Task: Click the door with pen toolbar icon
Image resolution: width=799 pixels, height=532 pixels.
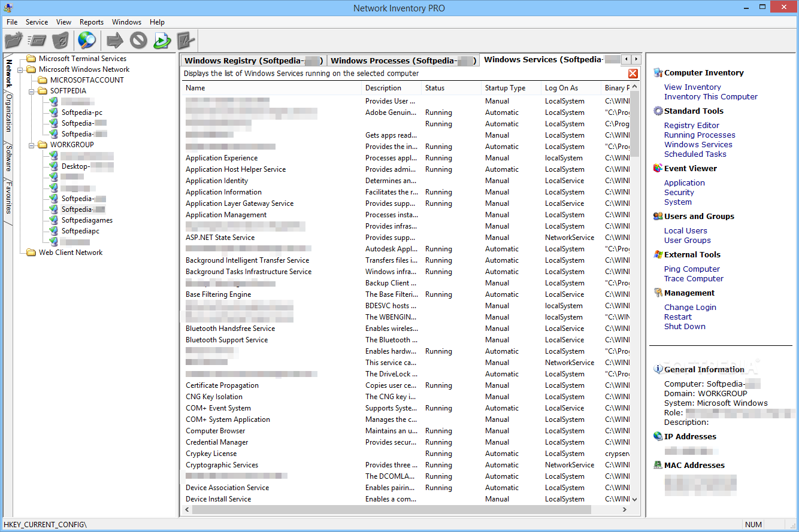Action: 186,41
